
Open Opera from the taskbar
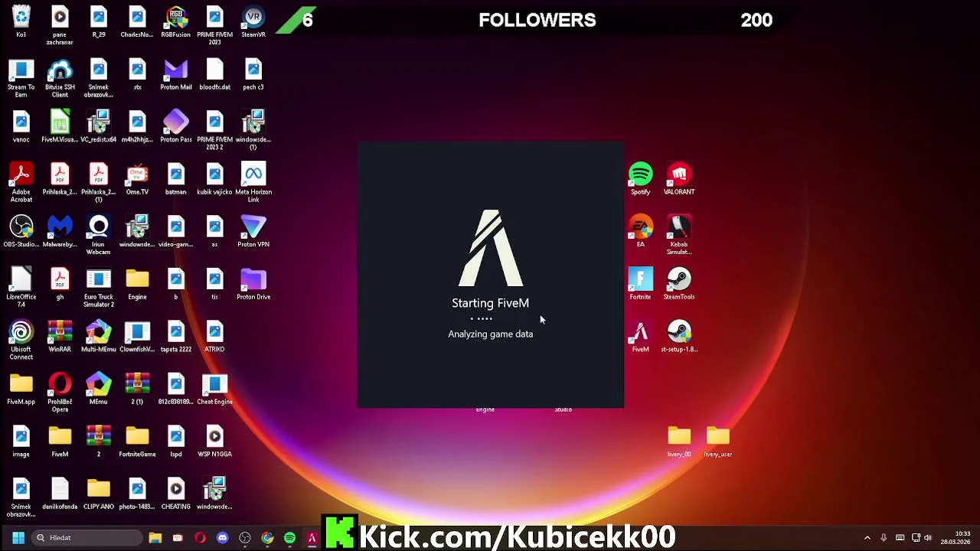click(x=200, y=538)
